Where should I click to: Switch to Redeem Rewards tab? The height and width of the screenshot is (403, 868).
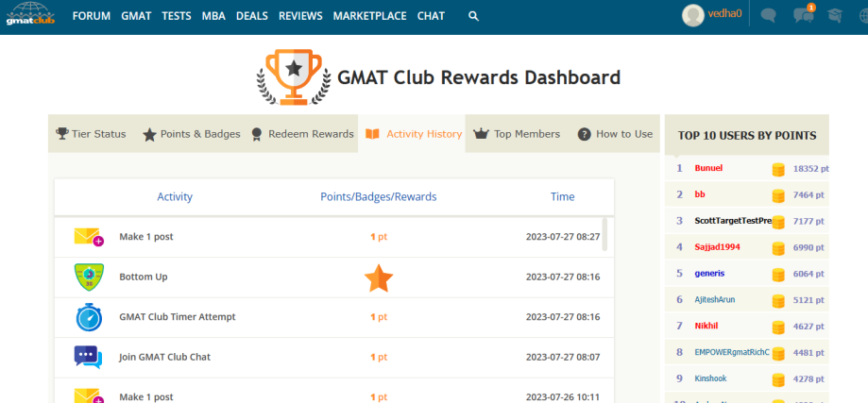point(302,134)
